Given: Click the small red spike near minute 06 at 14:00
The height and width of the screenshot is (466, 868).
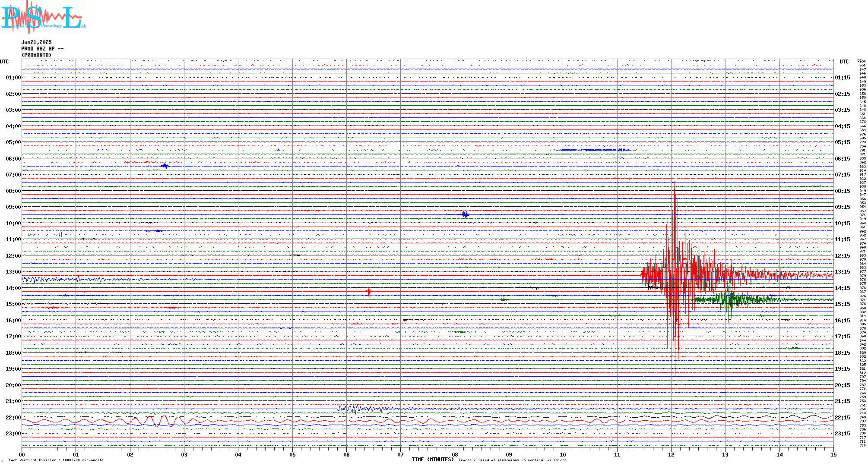Looking at the screenshot, I should [x=369, y=292].
